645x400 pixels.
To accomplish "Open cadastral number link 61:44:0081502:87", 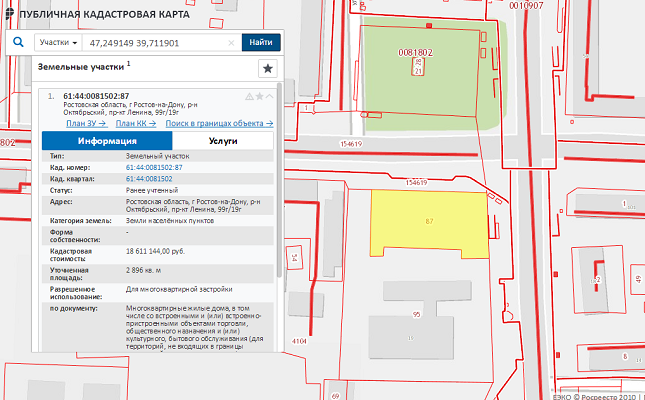I will (155, 168).
